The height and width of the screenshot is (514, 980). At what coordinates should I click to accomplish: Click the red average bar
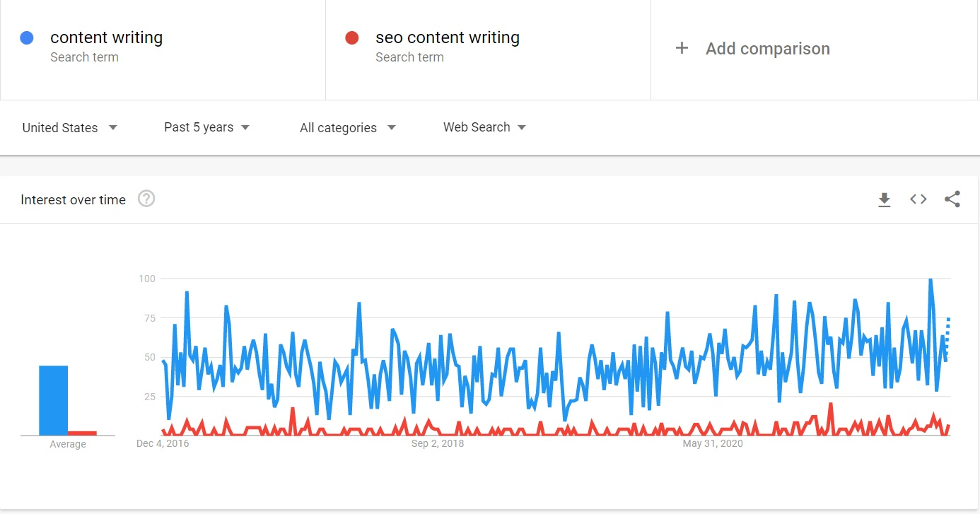point(82,433)
